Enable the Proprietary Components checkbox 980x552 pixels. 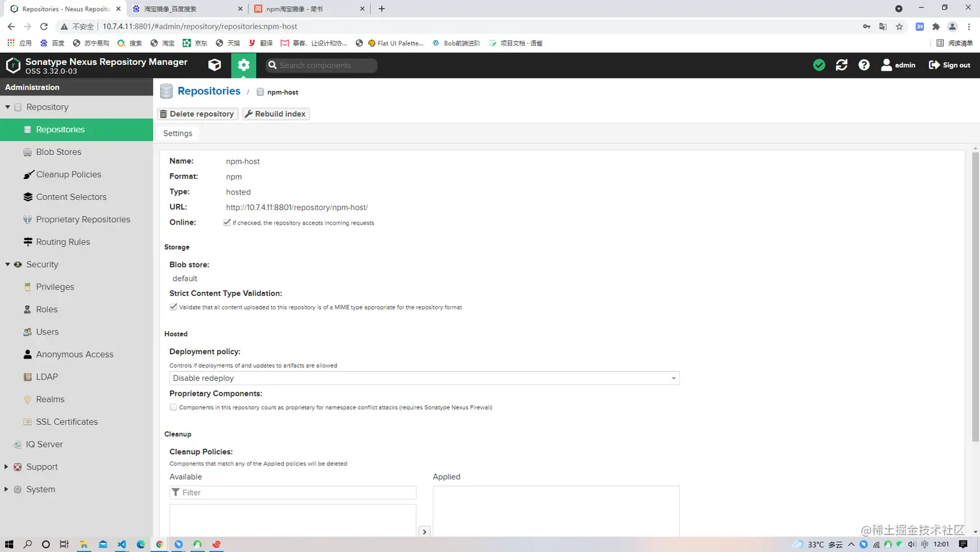[x=173, y=407]
